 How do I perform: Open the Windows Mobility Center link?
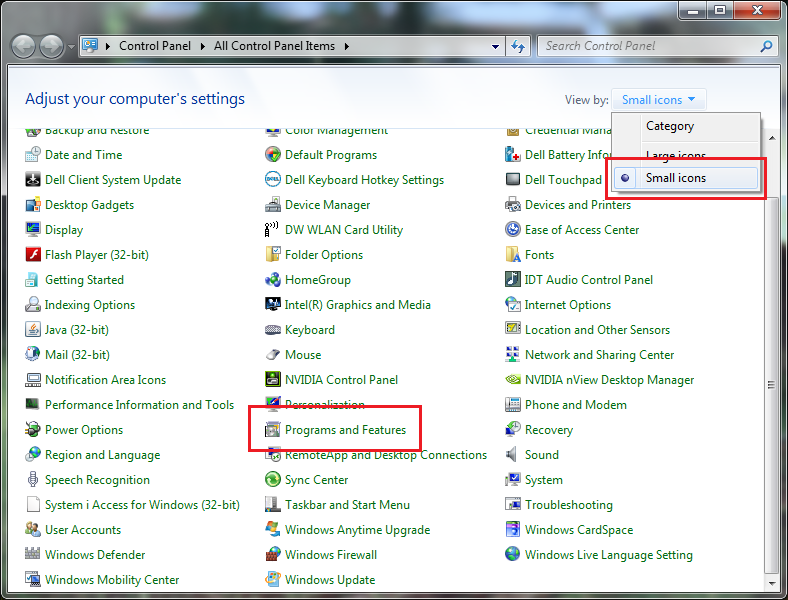pos(112,579)
